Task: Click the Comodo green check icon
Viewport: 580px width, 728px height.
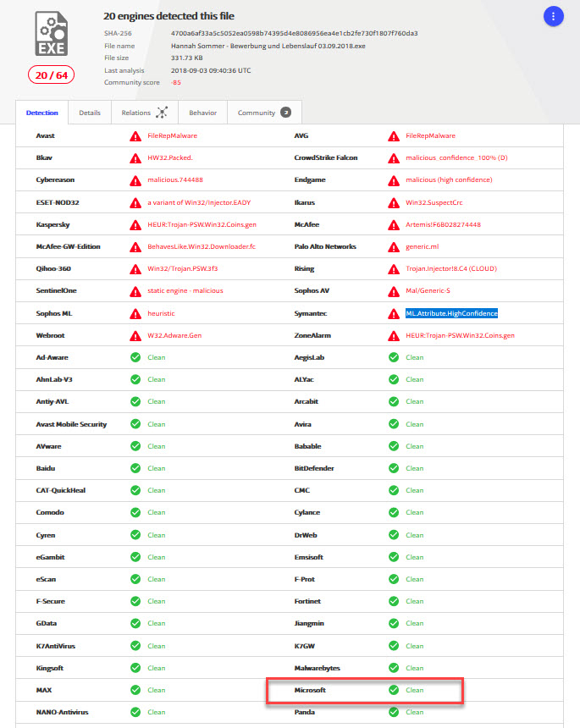Action: click(x=135, y=512)
